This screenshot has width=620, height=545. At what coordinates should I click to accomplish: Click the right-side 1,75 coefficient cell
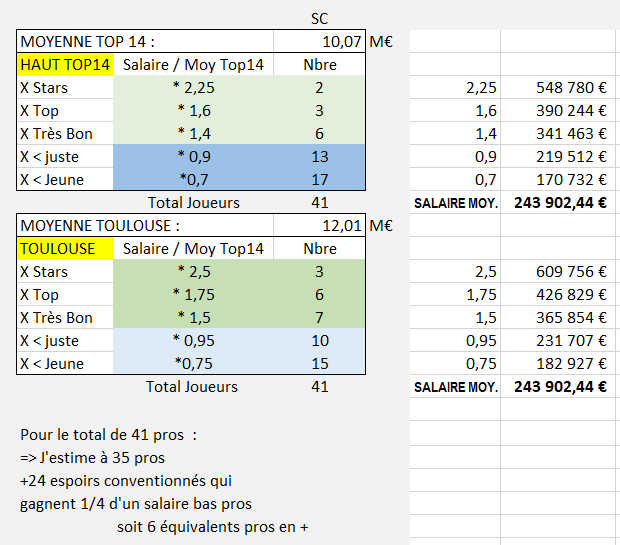(x=455, y=294)
